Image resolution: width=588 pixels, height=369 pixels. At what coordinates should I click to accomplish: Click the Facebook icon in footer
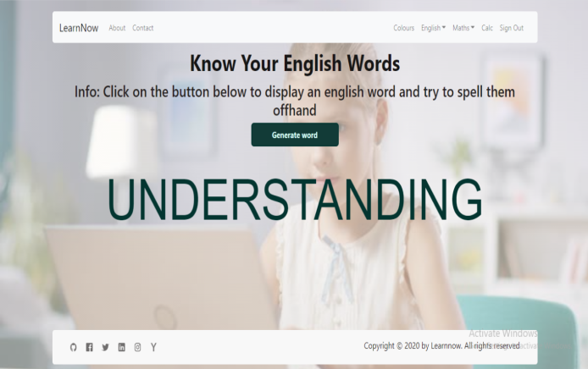click(89, 347)
